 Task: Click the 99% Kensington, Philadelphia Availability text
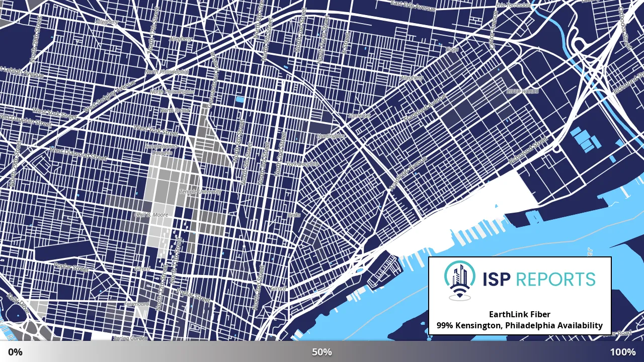tap(520, 325)
